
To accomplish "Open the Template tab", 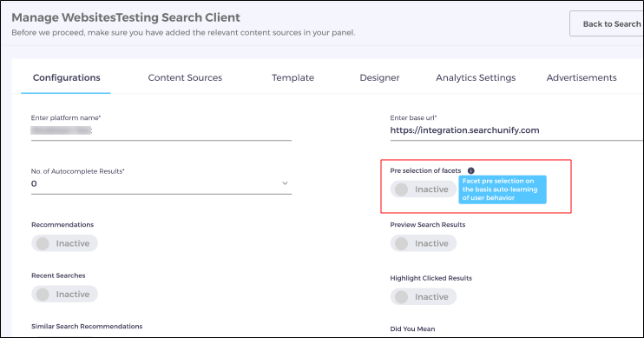I will [292, 77].
